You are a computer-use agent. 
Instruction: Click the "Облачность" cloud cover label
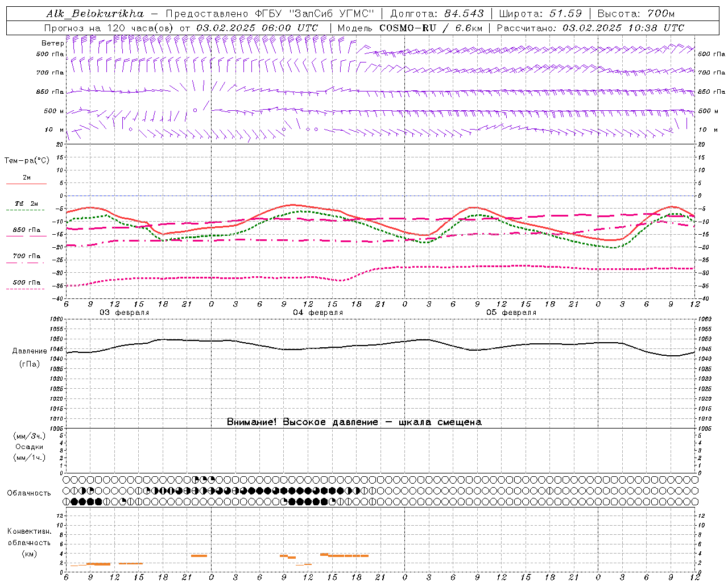pos(29,493)
